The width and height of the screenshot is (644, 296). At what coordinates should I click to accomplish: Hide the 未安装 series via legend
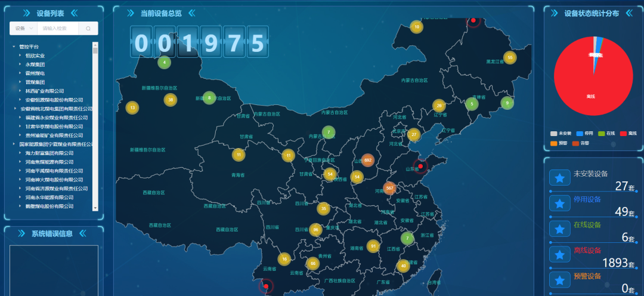click(x=562, y=133)
